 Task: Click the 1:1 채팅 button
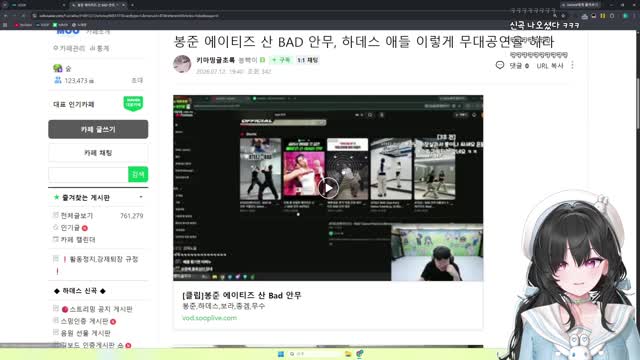[307, 60]
